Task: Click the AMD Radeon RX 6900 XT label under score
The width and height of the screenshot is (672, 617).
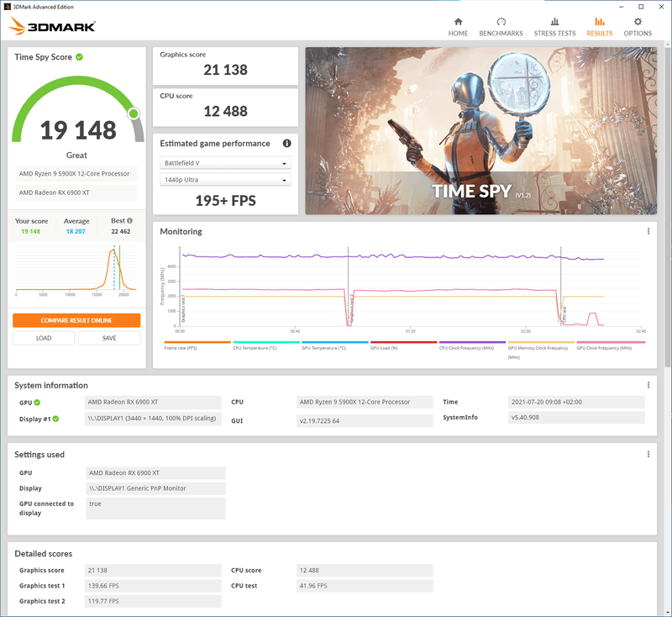Action: [x=76, y=193]
